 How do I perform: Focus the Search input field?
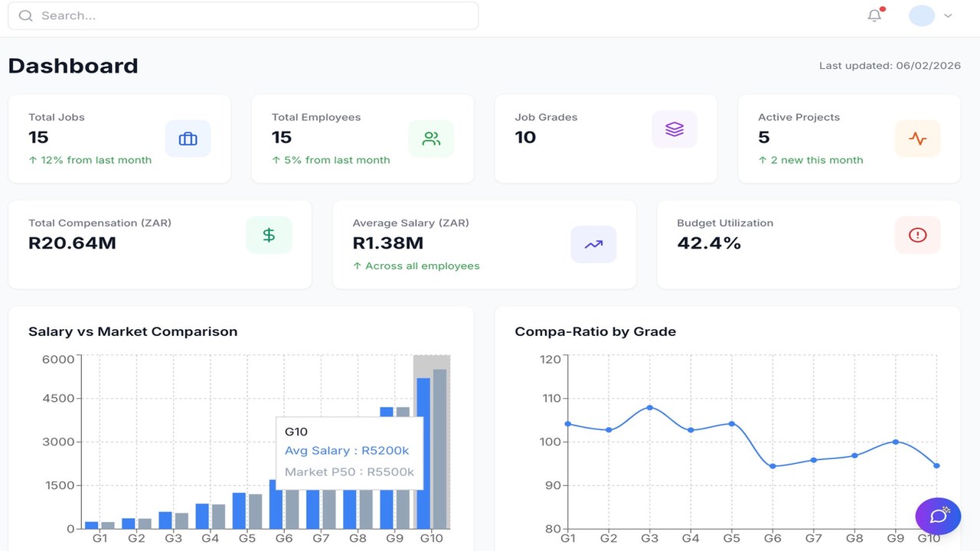click(243, 15)
